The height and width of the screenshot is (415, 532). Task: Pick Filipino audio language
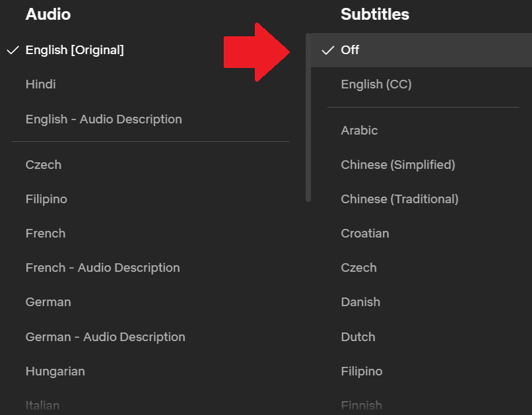[x=46, y=199]
